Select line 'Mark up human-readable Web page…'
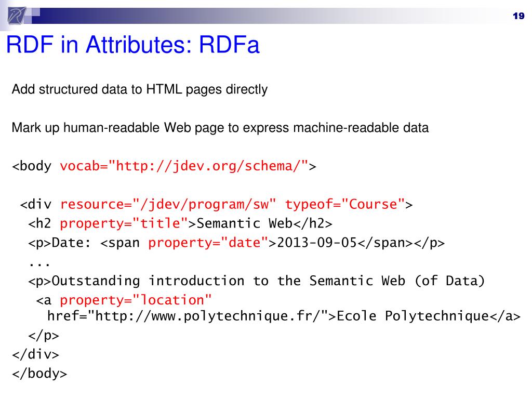 tap(220, 128)
